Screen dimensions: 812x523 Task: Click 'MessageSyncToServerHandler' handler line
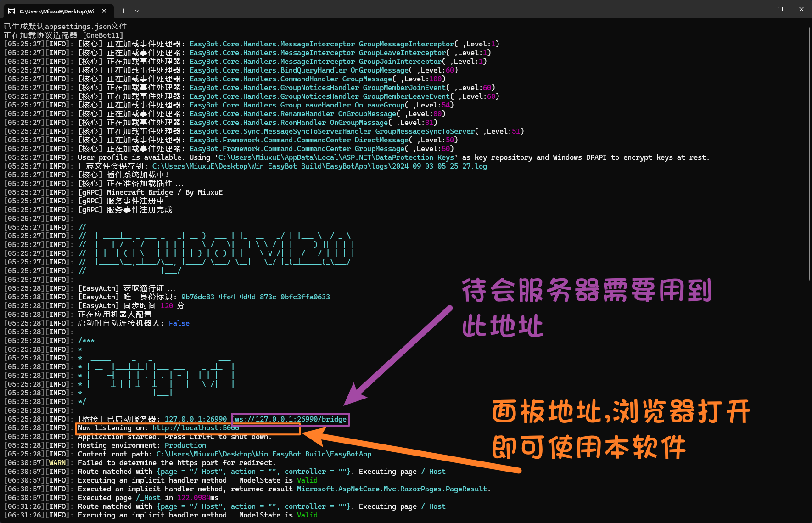(301, 131)
